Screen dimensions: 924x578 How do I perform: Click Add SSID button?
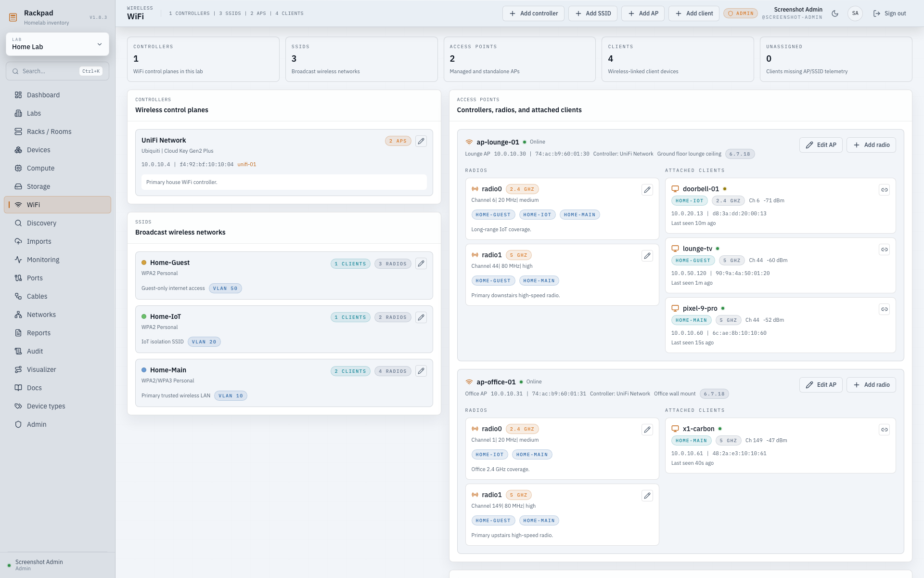[x=593, y=13]
